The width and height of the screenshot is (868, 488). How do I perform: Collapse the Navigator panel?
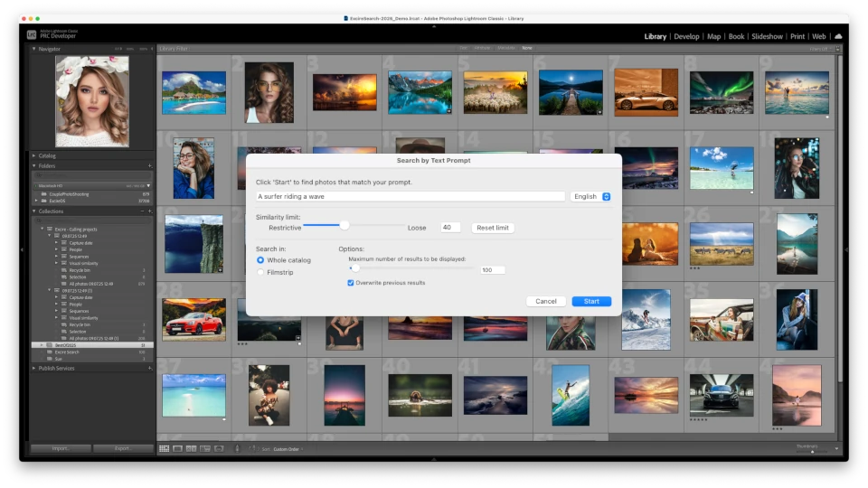[x=34, y=49]
